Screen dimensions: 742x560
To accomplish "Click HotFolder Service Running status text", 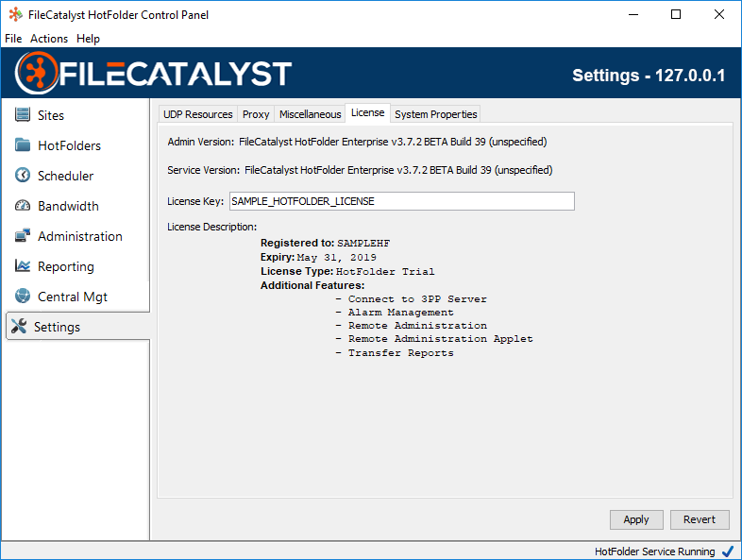I will (x=655, y=552).
